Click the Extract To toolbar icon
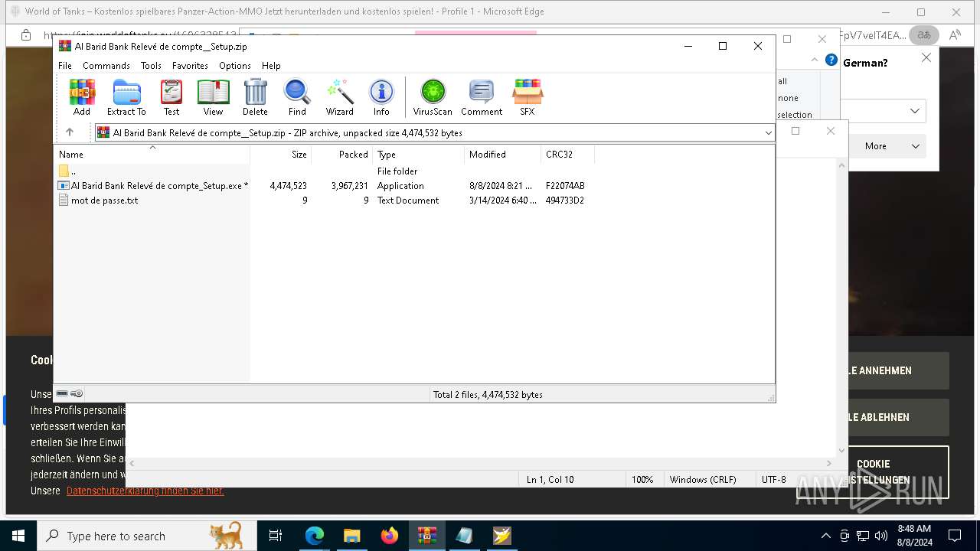This screenshot has height=551, width=980. 126,97
